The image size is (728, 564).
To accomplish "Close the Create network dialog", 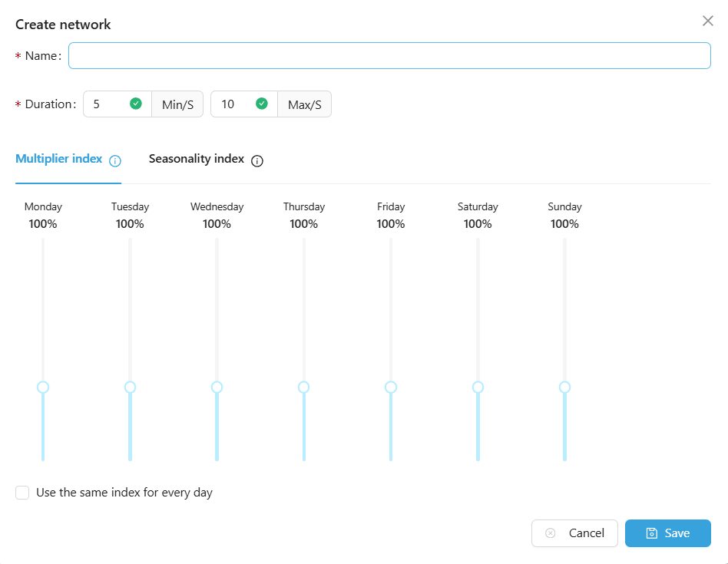I will (707, 21).
